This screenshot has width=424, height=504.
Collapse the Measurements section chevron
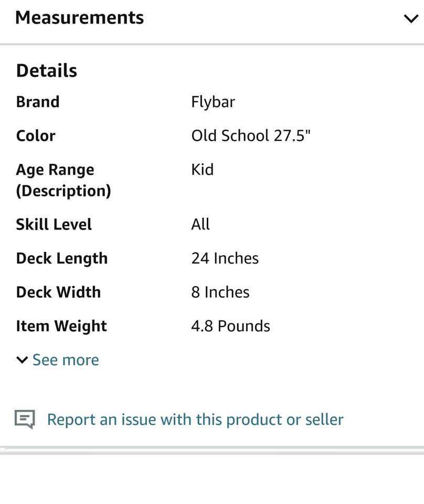[410, 19]
